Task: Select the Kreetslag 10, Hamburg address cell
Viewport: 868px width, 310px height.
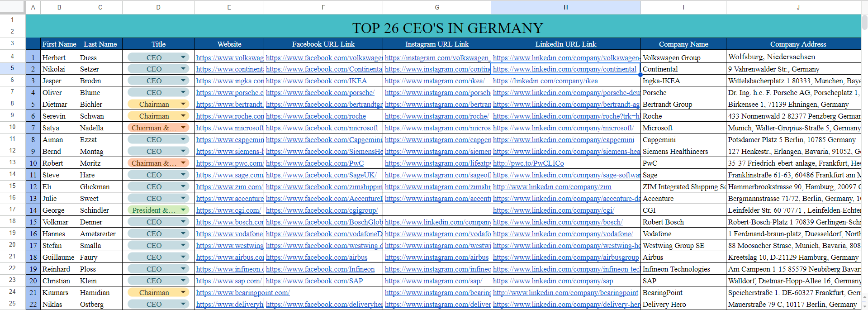Action: pyautogui.click(x=794, y=257)
